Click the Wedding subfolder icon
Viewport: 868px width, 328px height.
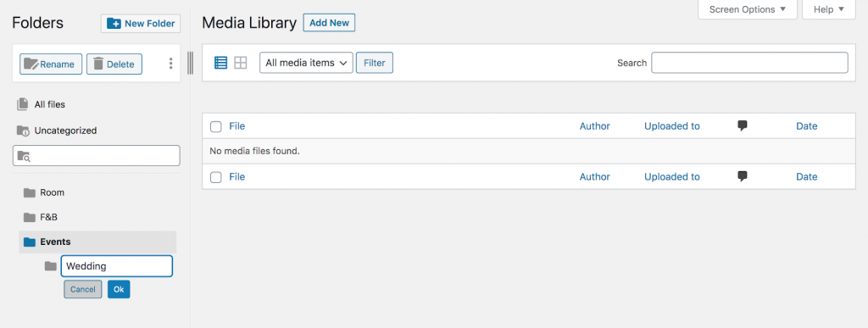pos(50,266)
